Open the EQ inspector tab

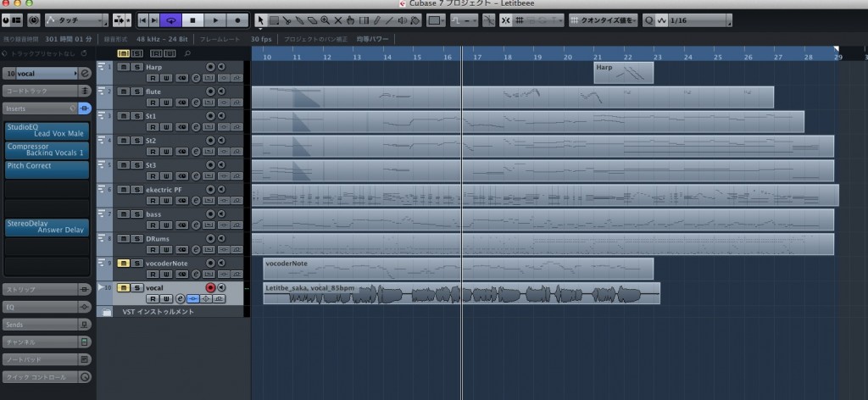click(x=39, y=307)
